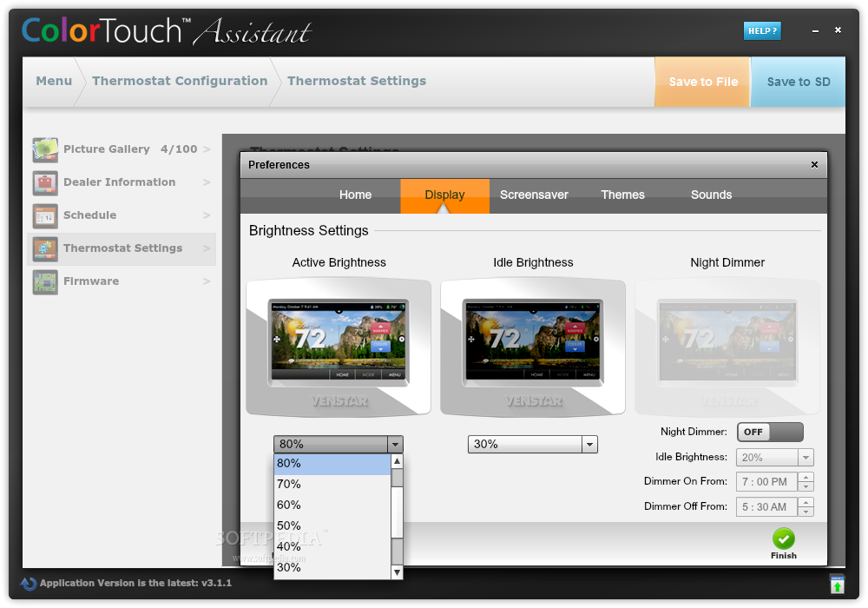Close the Preferences dialog
Screen dimensions: 868x608
(x=814, y=164)
